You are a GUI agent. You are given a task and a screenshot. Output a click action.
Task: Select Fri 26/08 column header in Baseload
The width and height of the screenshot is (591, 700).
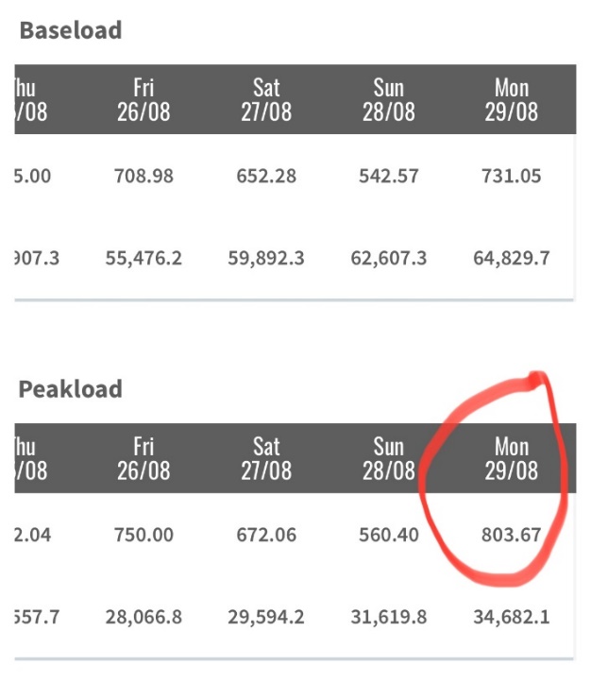click(x=144, y=99)
